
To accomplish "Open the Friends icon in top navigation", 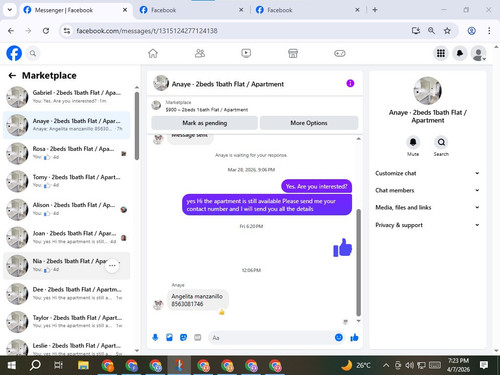I will [200, 53].
